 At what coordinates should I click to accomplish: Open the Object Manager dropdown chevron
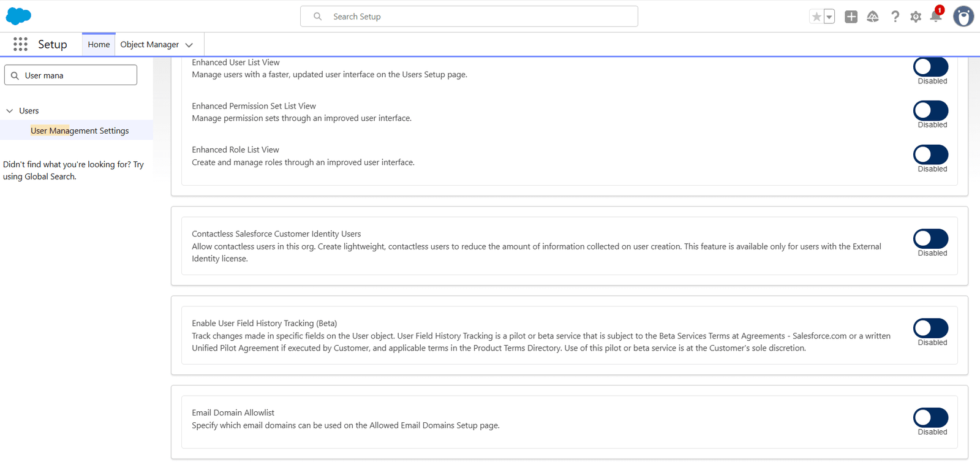point(189,45)
